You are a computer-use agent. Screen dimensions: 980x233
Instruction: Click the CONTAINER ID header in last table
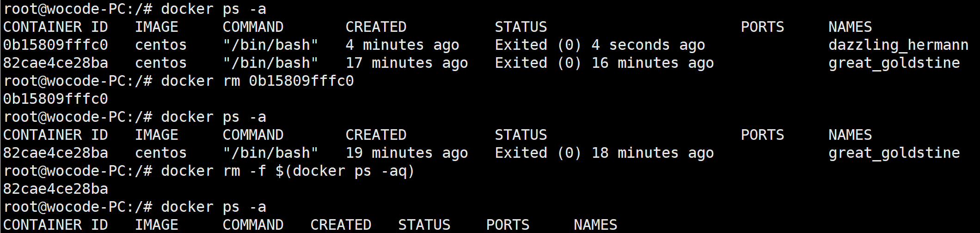click(55, 225)
